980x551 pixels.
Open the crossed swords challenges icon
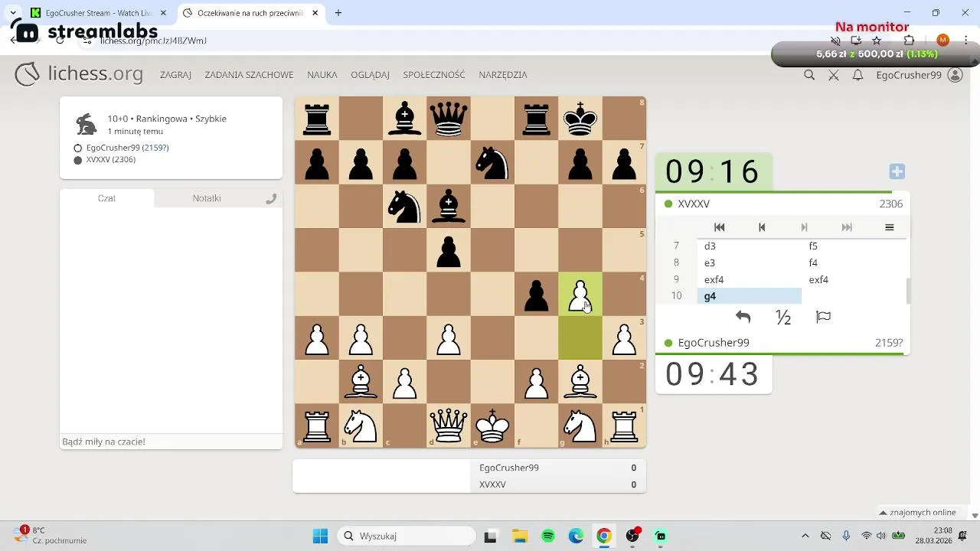pyautogui.click(x=834, y=75)
